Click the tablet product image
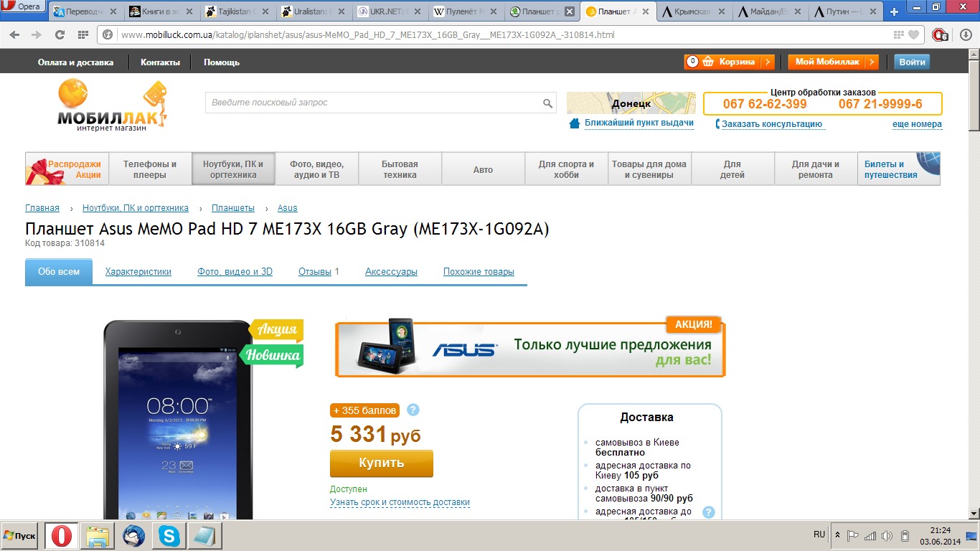 point(178,420)
